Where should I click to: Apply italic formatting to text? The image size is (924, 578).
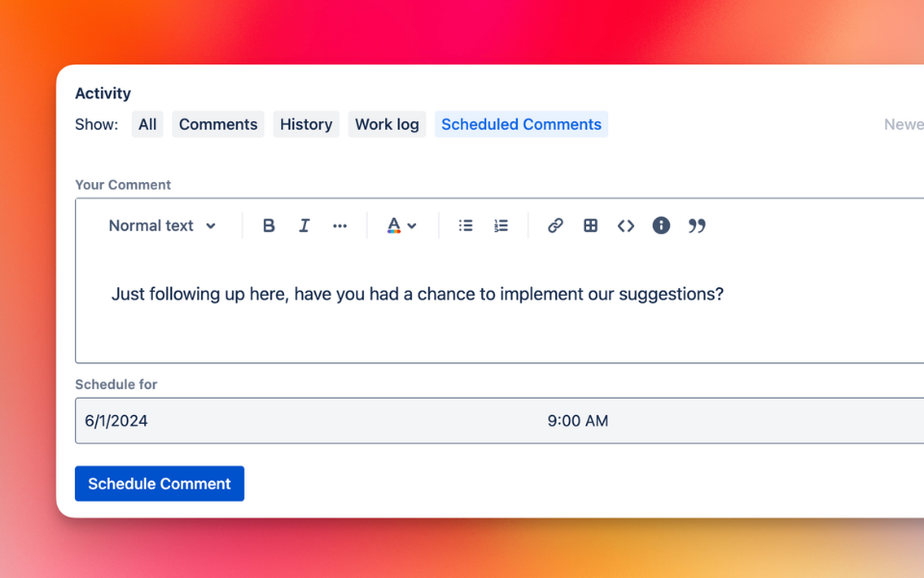click(304, 225)
